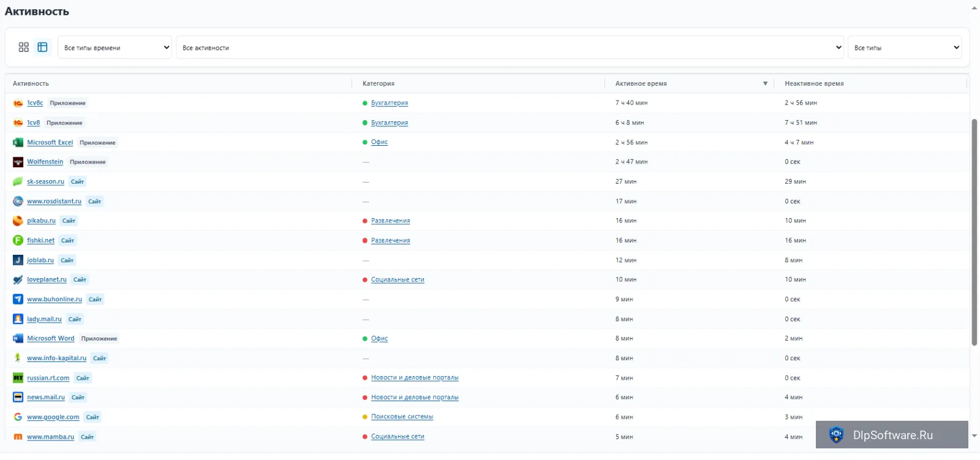Open the news.mail.ru link
The height and width of the screenshot is (460, 980).
(x=46, y=397)
